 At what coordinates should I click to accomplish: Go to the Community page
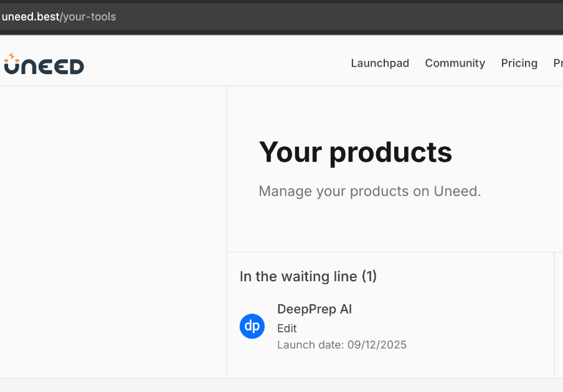coord(455,63)
